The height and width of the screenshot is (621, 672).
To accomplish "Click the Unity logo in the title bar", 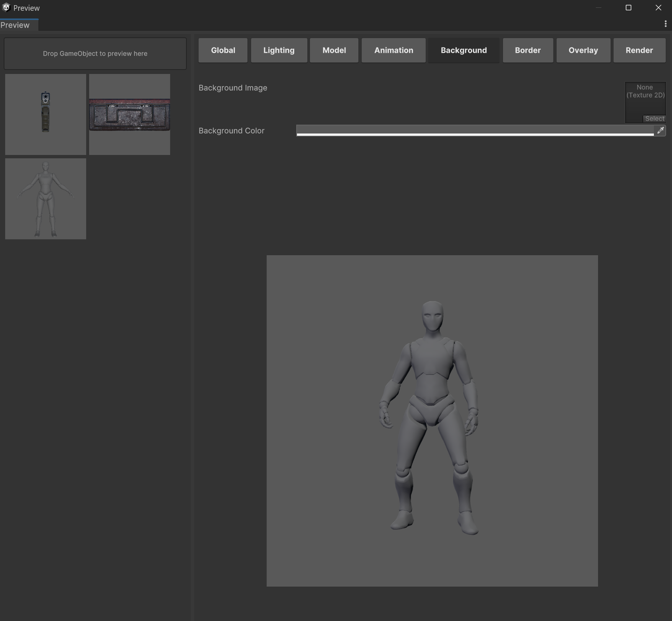I will pyautogui.click(x=6, y=8).
